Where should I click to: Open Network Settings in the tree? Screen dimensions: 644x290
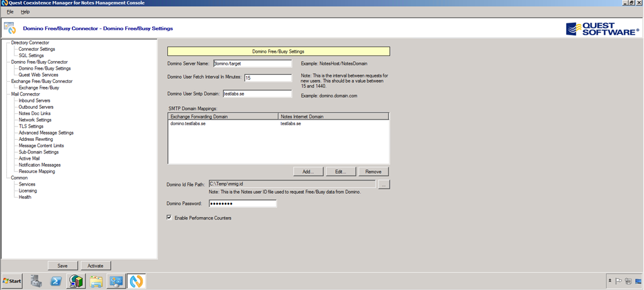coord(35,120)
